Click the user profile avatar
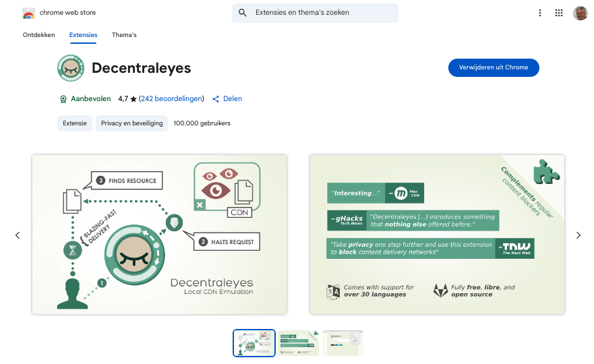The height and width of the screenshot is (364, 594). [580, 13]
